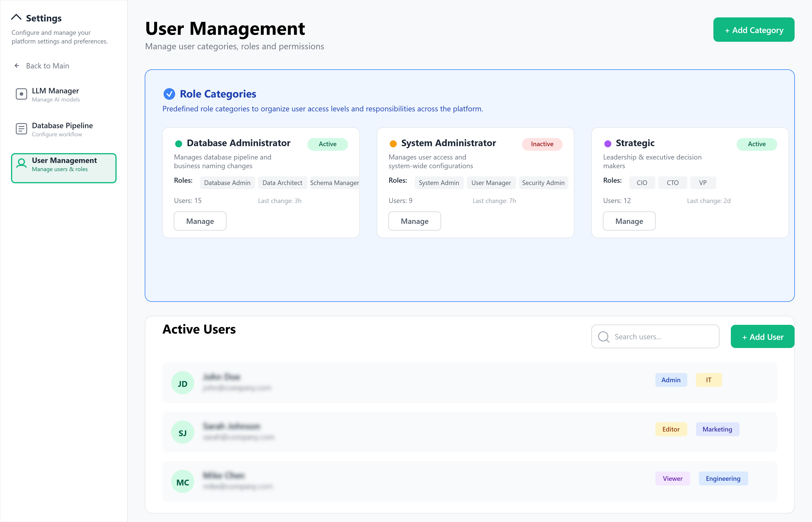812x522 pixels.
Task: Click 'Leadership & executive decision makers' text
Action: coord(652,162)
